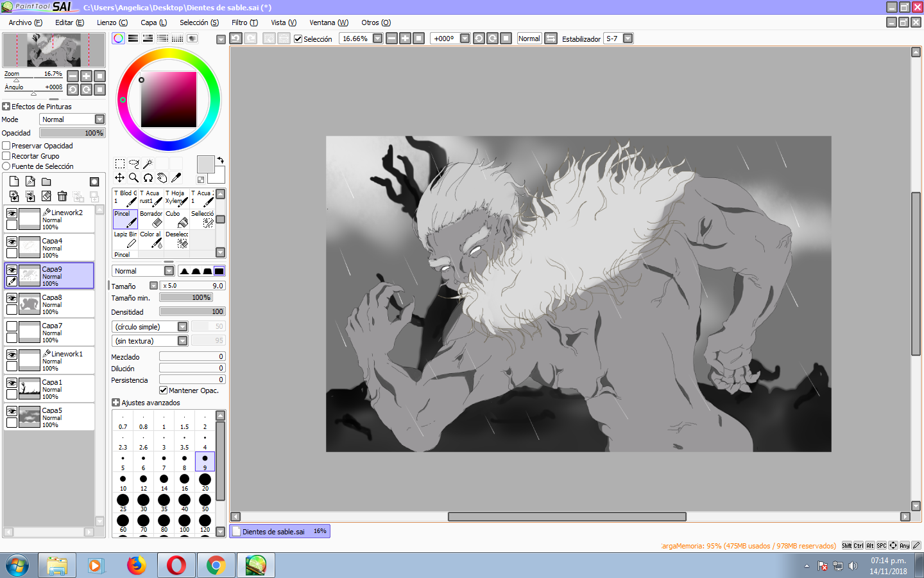Image resolution: width=924 pixels, height=578 pixels.
Task: Uncheck the Selección checkbox in toolbar
Action: click(298, 39)
